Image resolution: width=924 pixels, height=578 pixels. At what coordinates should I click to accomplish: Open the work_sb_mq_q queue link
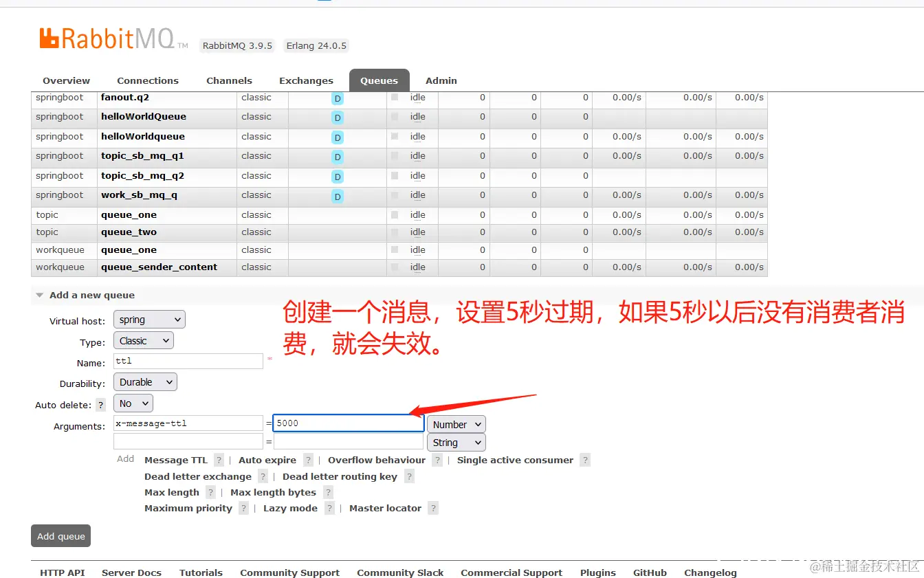[x=140, y=194]
